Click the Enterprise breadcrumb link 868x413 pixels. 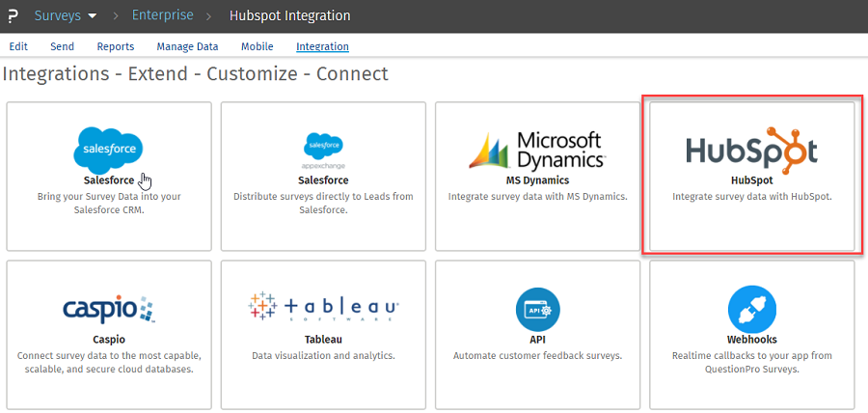(x=162, y=15)
